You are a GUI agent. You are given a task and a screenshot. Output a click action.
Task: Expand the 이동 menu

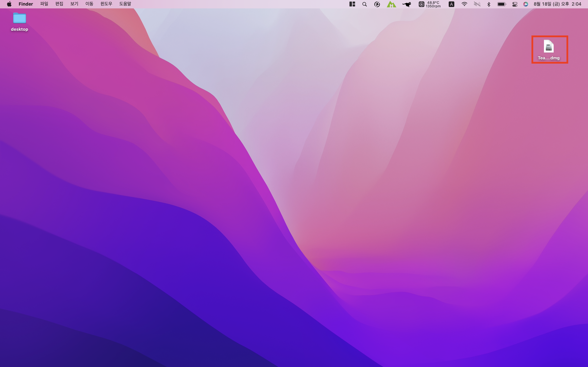(x=89, y=4)
